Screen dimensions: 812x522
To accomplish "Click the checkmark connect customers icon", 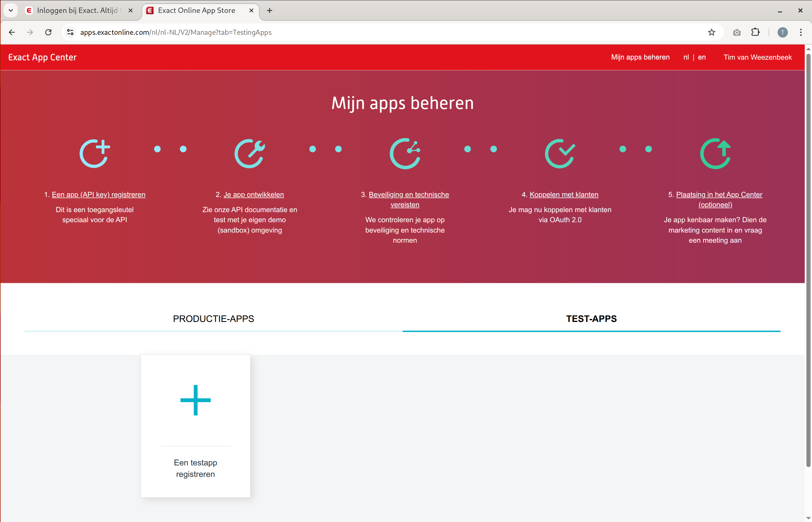I will [560, 153].
